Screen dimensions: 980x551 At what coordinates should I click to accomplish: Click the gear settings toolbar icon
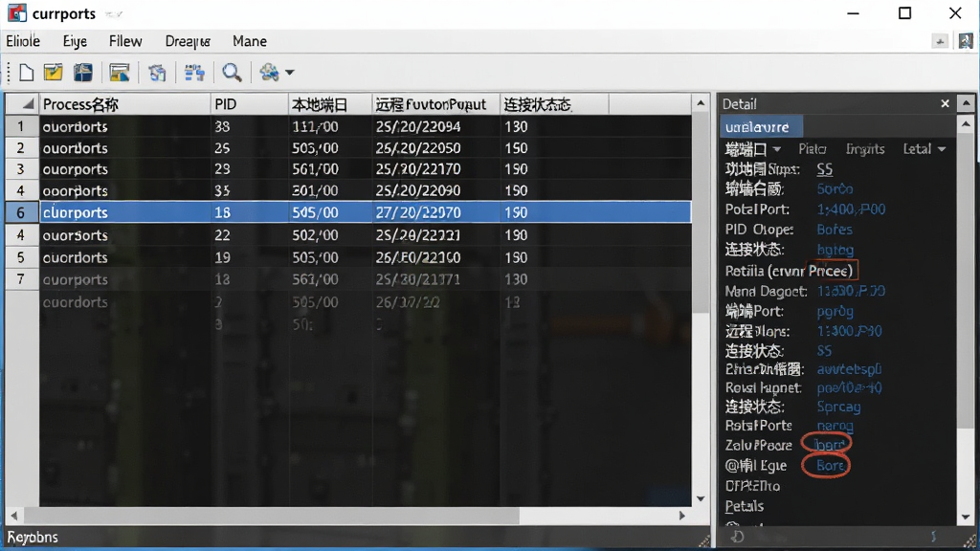click(x=269, y=73)
